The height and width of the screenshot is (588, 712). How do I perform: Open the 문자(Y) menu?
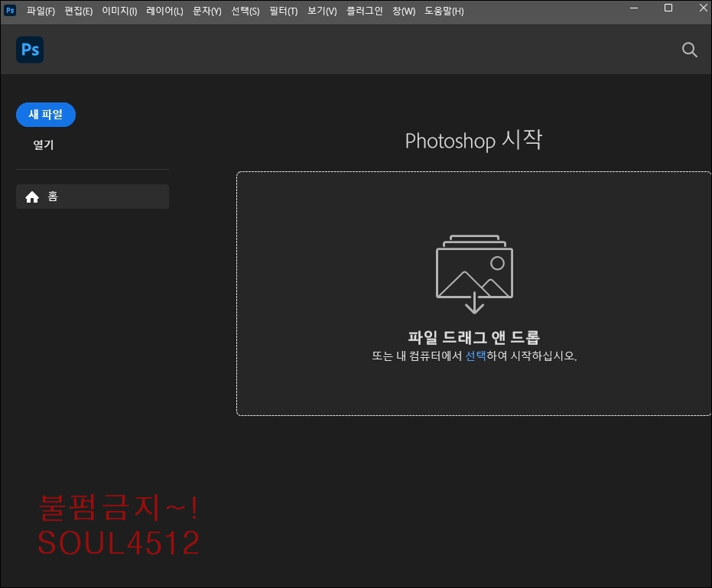click(206, 11)
